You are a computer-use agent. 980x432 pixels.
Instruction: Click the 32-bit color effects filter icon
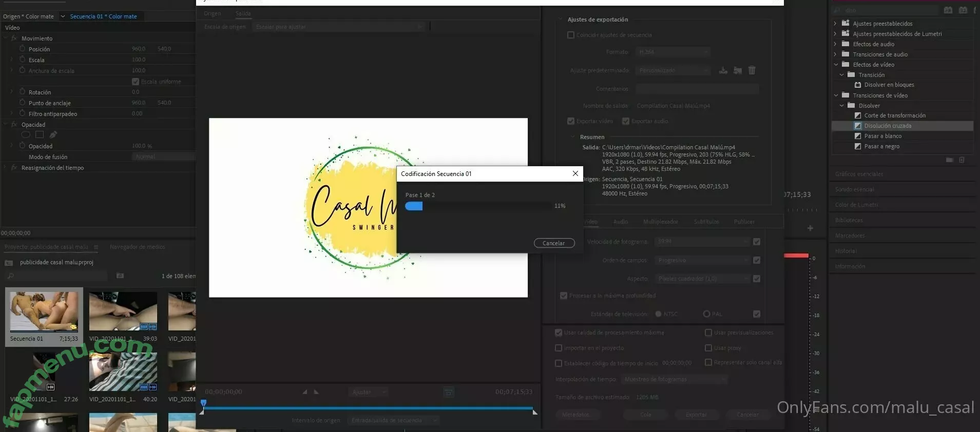tap(963, 10)
